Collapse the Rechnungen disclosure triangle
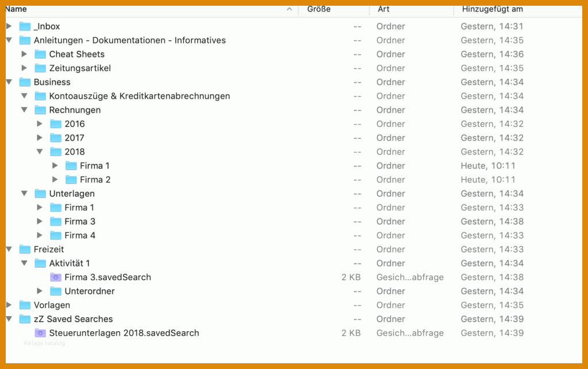The height and width of the screenshot is (369, 588). (x=24, y=110)
